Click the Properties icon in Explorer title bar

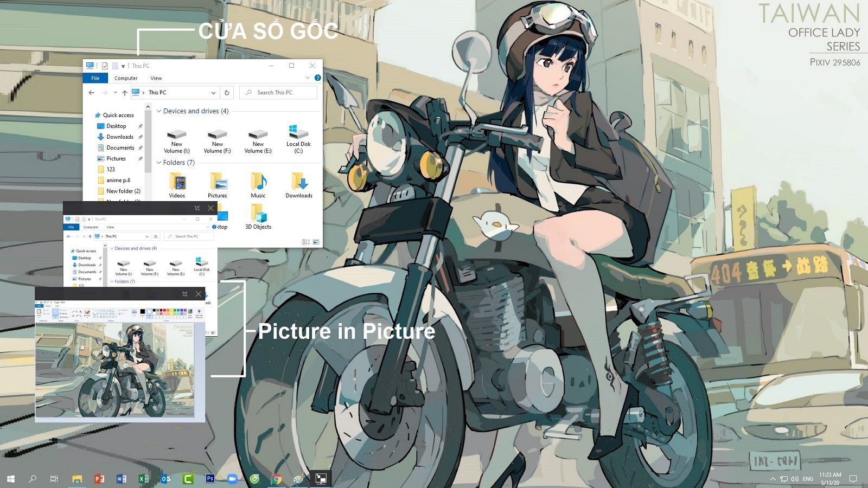coord(105,66)
